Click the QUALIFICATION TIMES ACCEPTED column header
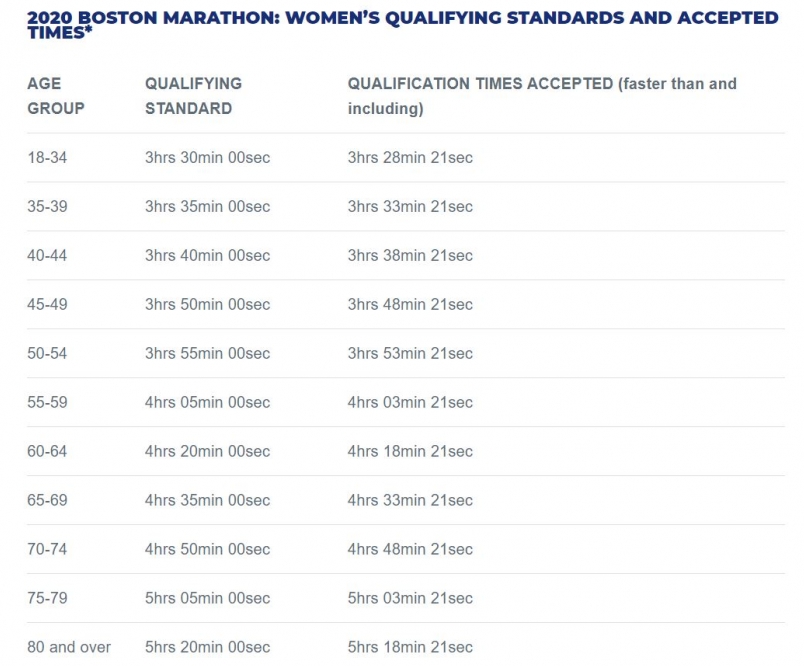This screenshot has width=804, height=666. [541, 96]
